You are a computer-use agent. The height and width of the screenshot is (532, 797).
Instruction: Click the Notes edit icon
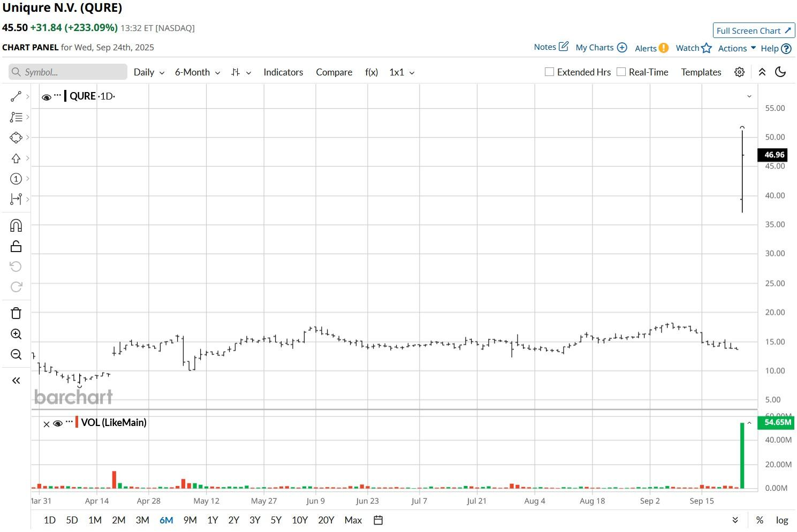[x=564, y=47]
